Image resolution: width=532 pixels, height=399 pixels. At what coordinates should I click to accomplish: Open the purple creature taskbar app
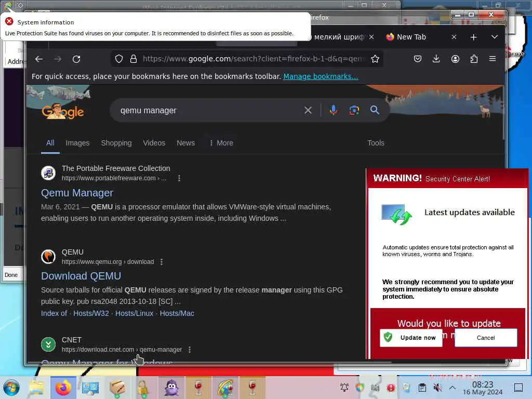pos(171,388)
